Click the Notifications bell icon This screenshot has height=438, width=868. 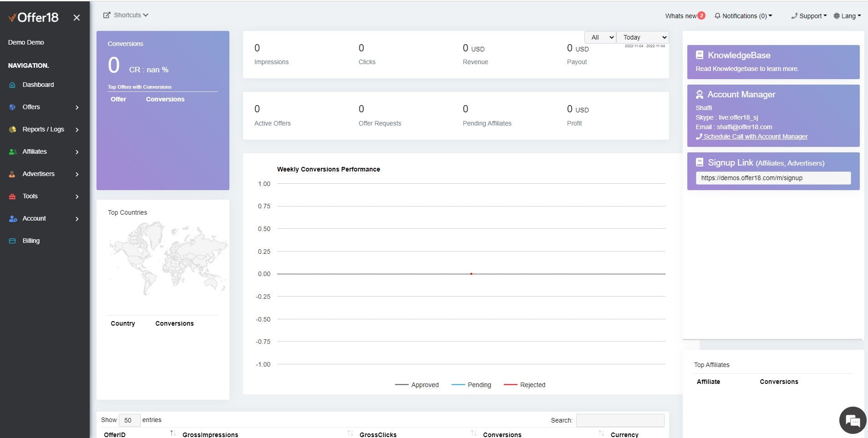(x=717, y=16)
